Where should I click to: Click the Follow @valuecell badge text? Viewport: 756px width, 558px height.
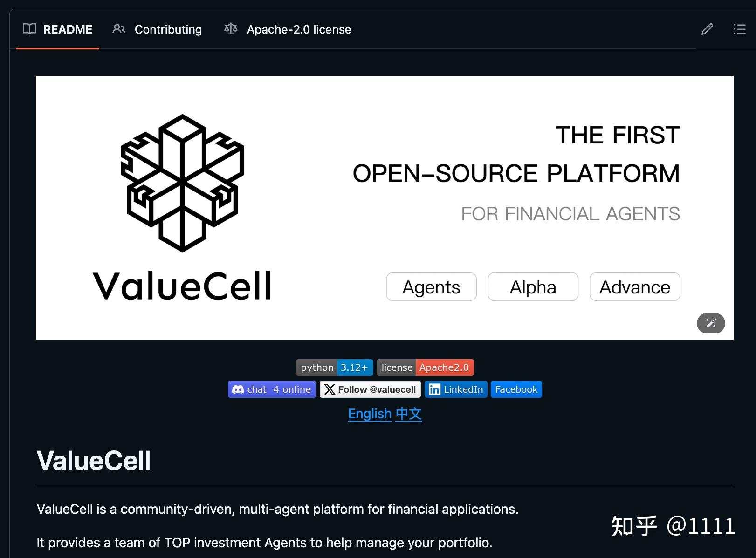pyautogui.click(x=377, y=389)
